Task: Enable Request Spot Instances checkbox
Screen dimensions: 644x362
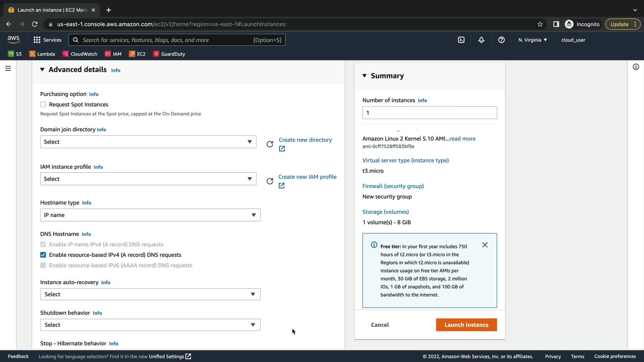Action: (x=43, y=105)
